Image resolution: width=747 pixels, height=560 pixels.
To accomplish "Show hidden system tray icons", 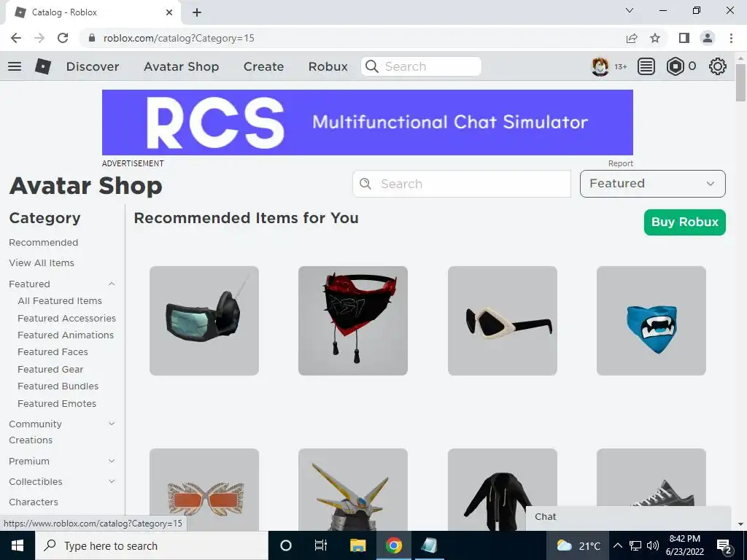I will tap(617, 545).
